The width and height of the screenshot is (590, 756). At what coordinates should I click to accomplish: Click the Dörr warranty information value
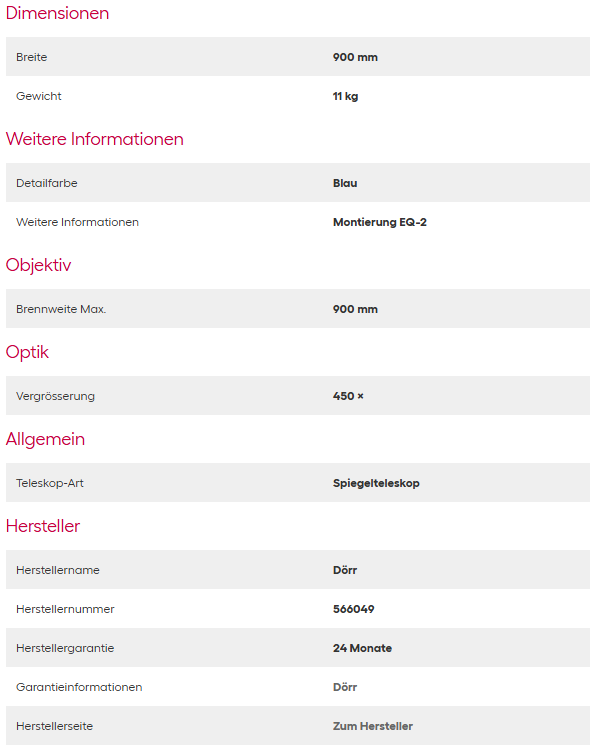(345, 687)
